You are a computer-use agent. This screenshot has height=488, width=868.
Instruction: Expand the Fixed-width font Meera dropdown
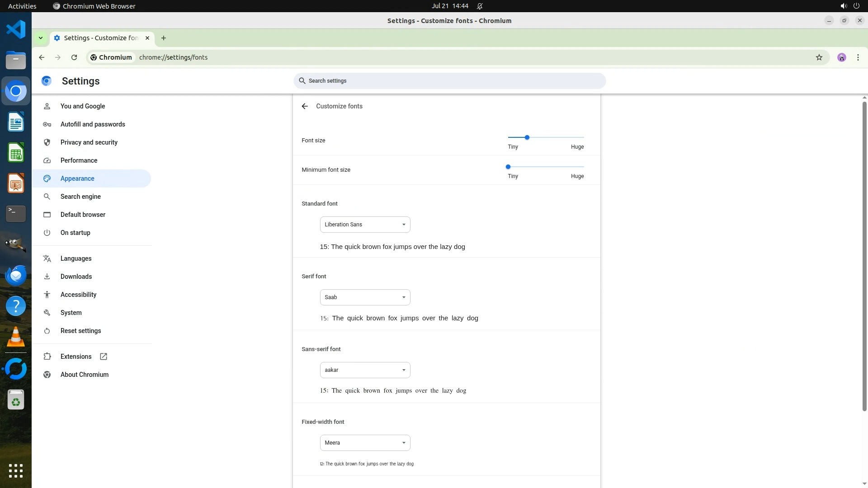pos(365,443)
